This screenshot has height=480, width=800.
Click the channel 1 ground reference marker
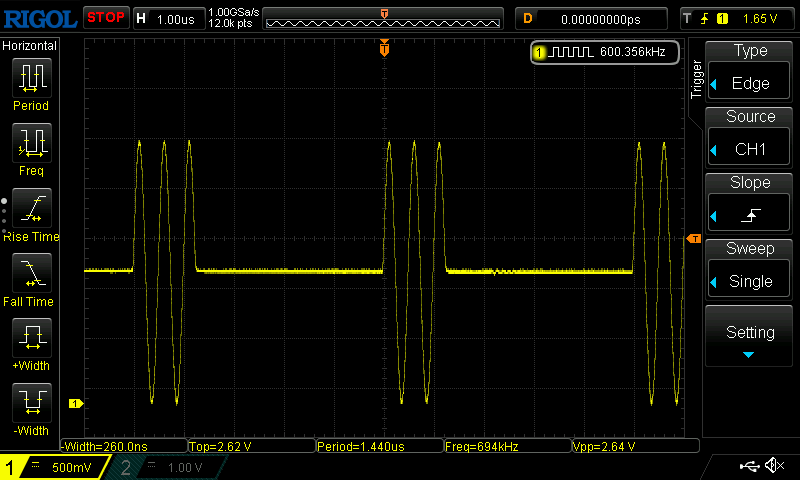coord(76,403)
